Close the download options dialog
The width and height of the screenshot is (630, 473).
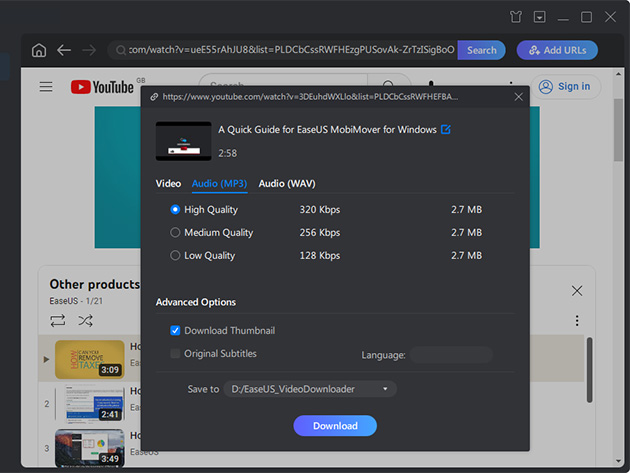518,97
